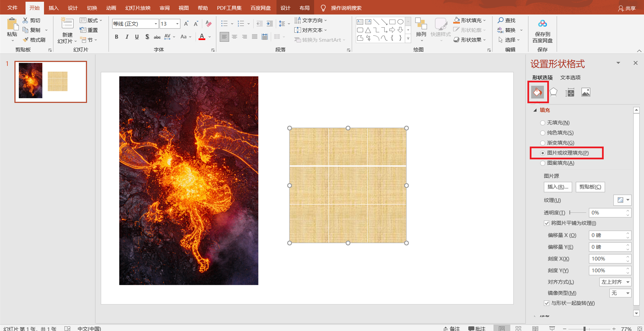Screen dimensions: 644x331
Task: Switch to Text Options (文本选项) tab
Action: point(570,78)
